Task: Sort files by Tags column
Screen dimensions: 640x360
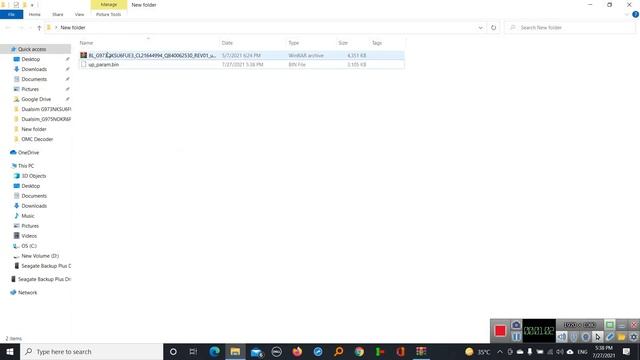Action: click(377, 43)
